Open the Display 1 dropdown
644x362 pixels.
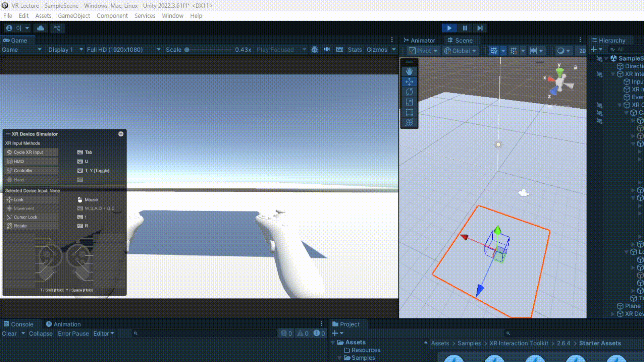(x=65, y=50)
